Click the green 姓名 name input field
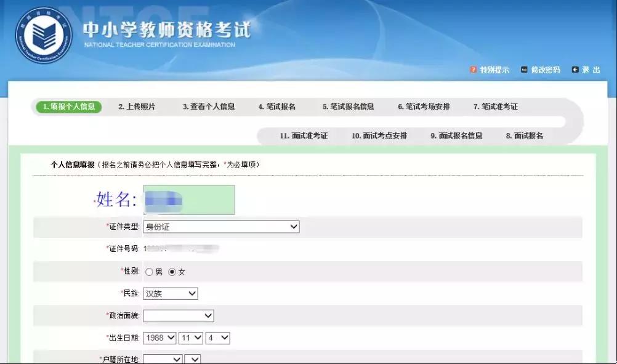 point(188,200)
